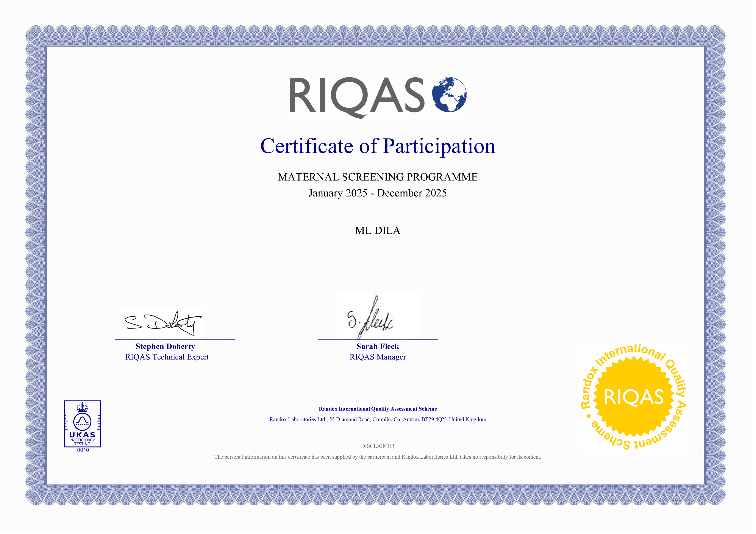Click the Randox Laboratories address line

pyautogui.click(x=378, y=419)
